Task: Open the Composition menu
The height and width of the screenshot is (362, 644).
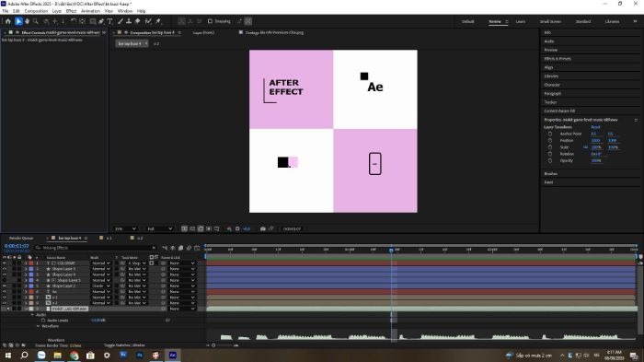Action: click(x=36, y=11)
